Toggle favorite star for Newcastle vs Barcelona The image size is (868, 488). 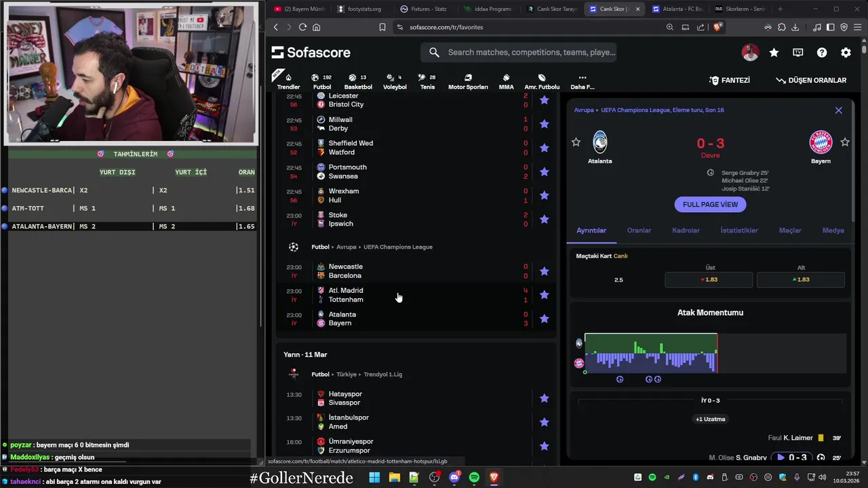click(544, 271)
